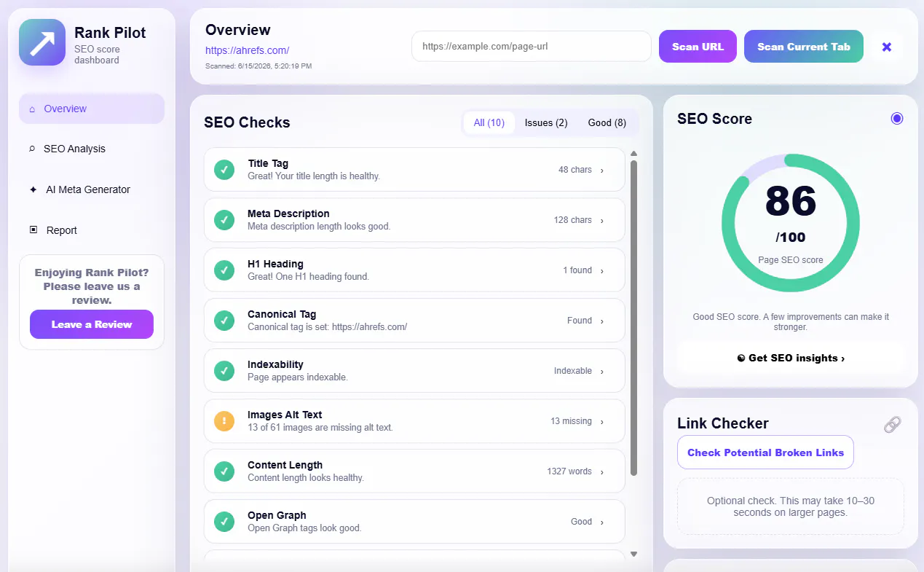
Task: Click the Canonical Tag green check icon
Action: coord(224,321)
